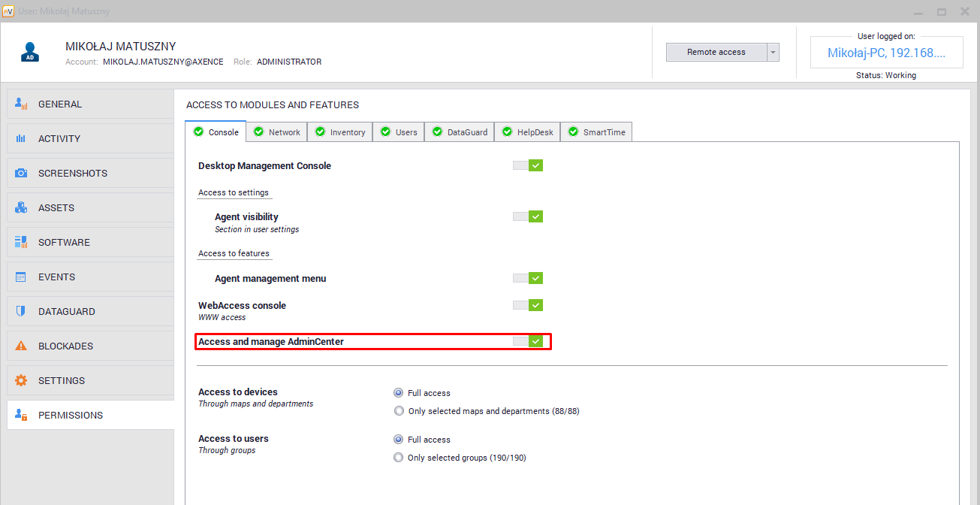
Task: Click the Mikołaj-PC logged-on computer link
Action: [885, 53]
